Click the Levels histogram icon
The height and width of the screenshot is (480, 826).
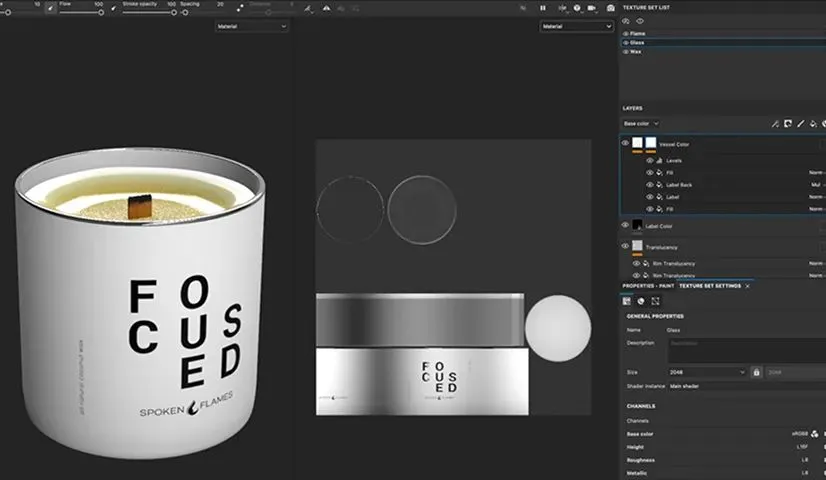click(659, 160)
